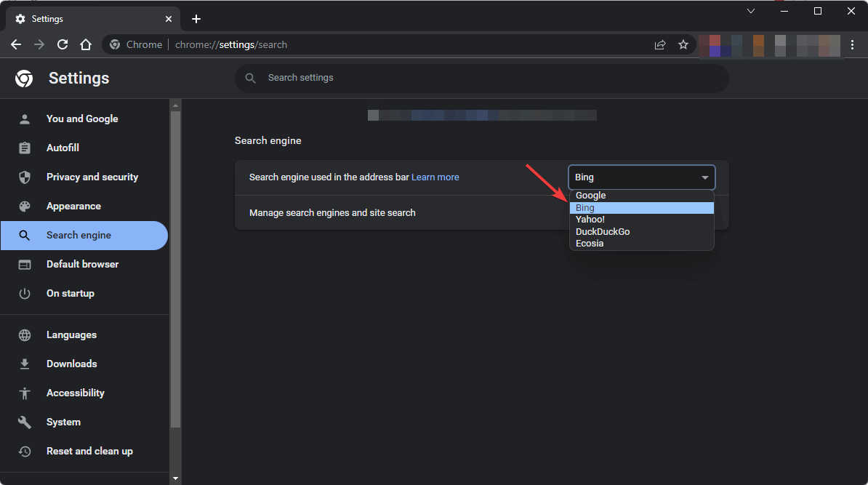
Task: Click the On startup power icon
Action: pos(25,294)
